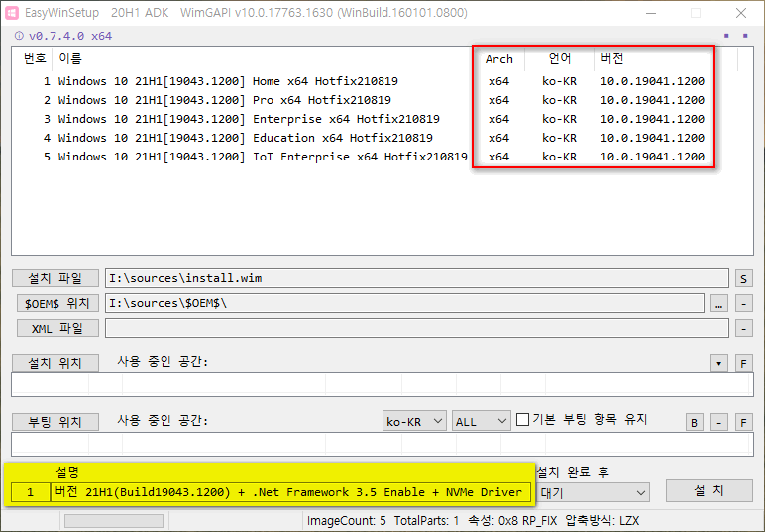Click the 언어 column header
Image resolution: width=765 pixels, height=532 pixels.
click(559, 59)
